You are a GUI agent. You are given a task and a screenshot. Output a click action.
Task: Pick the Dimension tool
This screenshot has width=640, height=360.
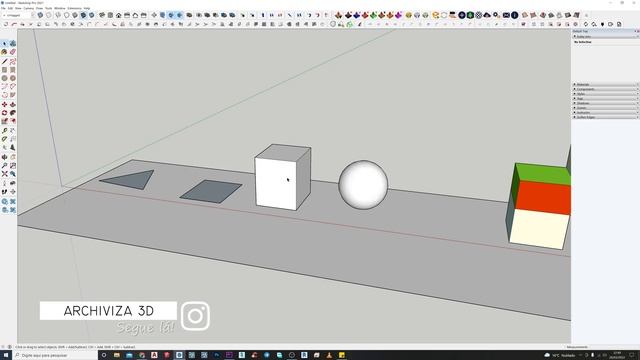[x=13, y=131]
